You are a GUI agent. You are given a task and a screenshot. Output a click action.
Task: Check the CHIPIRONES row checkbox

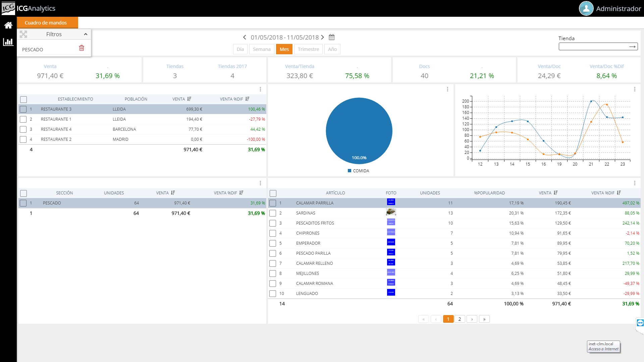coord(273,233)
